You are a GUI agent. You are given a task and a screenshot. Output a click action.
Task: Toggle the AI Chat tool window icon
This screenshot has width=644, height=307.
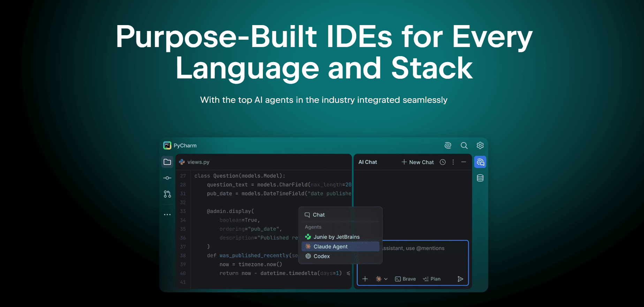tap(480, 162)
